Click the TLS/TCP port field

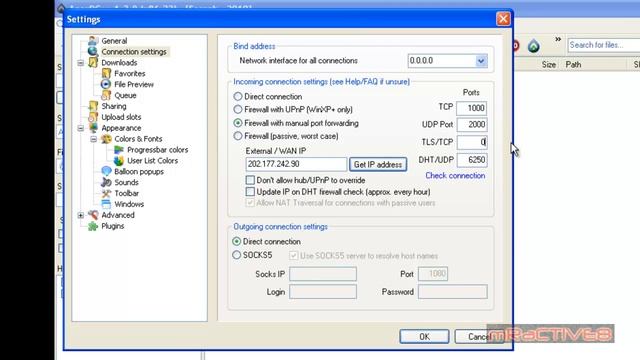pos(471,142)
